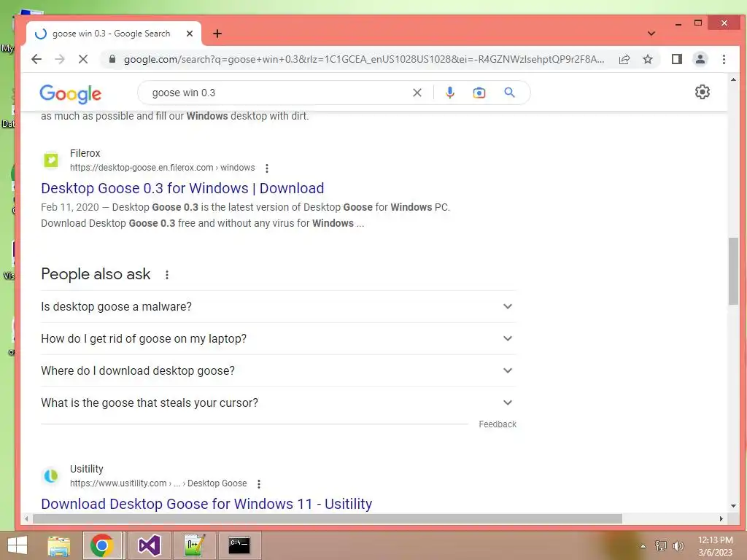Image resolution: width=747 pixels, height=560 pixels.
Task: Submit search with the magnifier icon
Action: 509,93
